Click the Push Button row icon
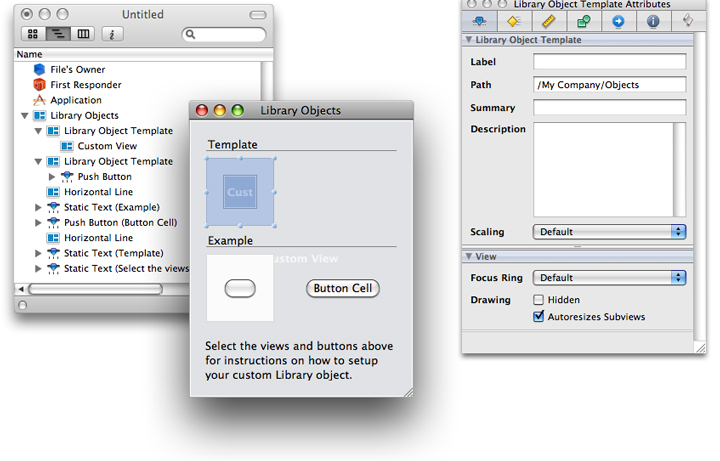Viewport: 720px width, 461px height. tap(67, 176)
